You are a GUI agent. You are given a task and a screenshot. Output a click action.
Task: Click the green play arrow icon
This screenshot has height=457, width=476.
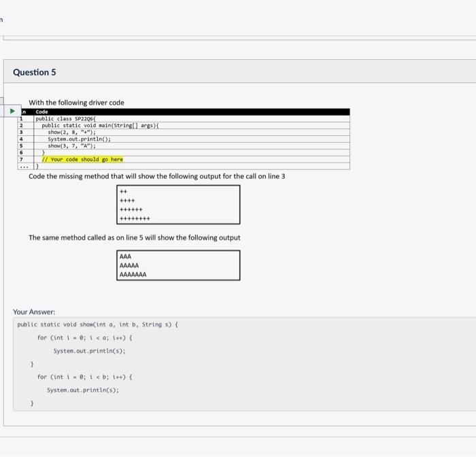pos(12,111)
